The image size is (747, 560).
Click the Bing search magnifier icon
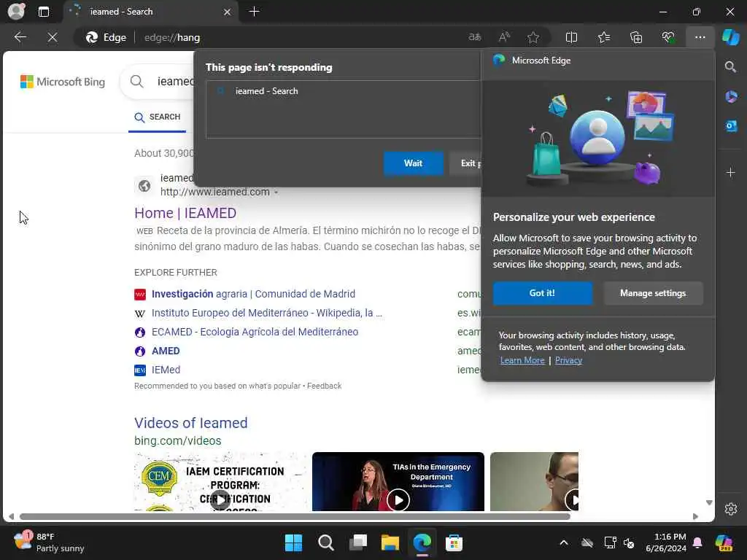(x=136, y=82)
